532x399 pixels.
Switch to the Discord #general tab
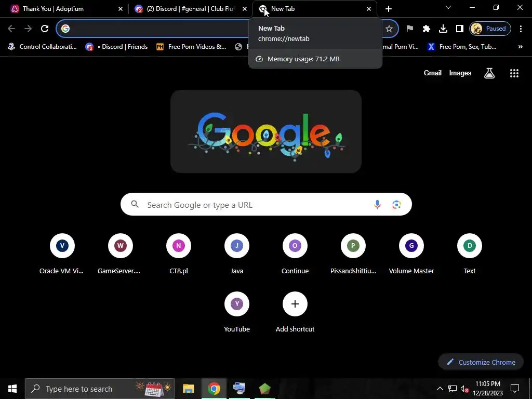[x=190, y=9]
